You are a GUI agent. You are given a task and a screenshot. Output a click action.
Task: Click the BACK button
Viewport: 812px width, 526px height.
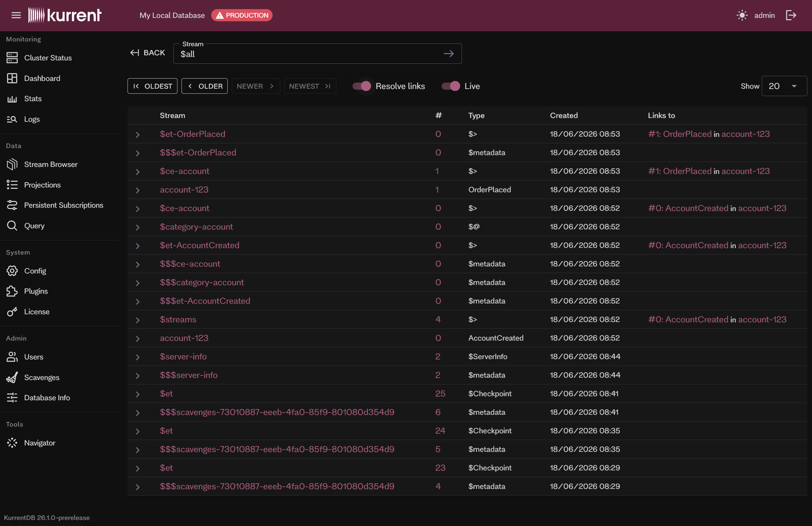[147, 53]
